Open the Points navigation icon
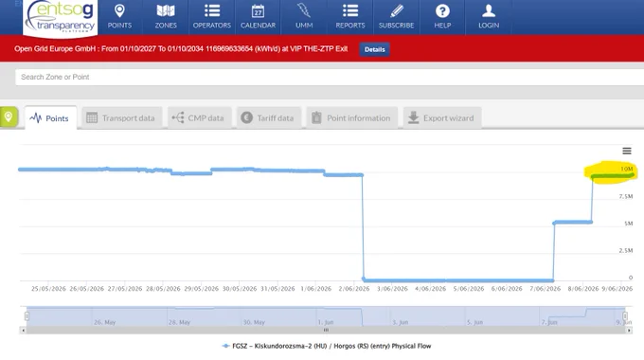 119,11
